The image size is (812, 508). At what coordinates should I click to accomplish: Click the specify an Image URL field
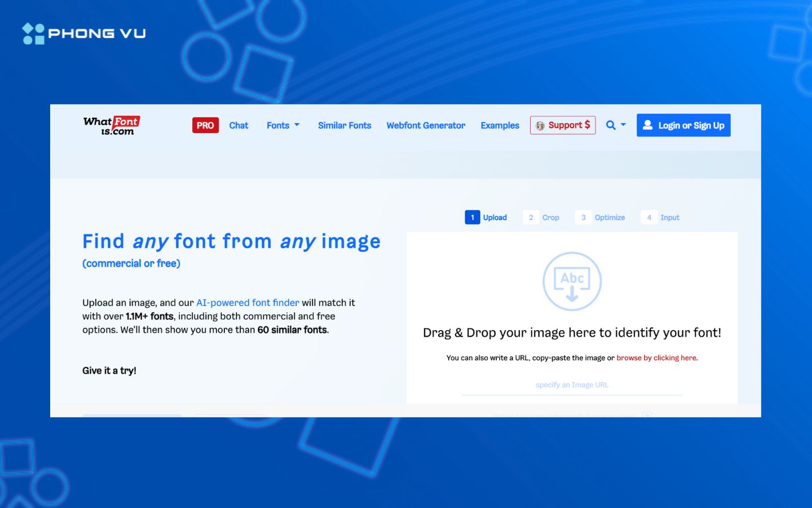point(572,384)
